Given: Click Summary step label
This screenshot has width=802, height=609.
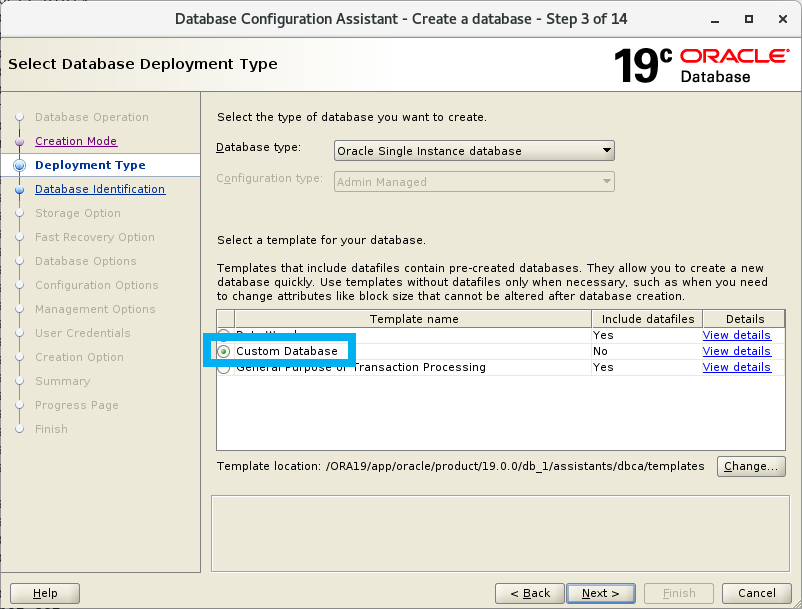Looking at the screenshot, I should click(x=62, y=381).
